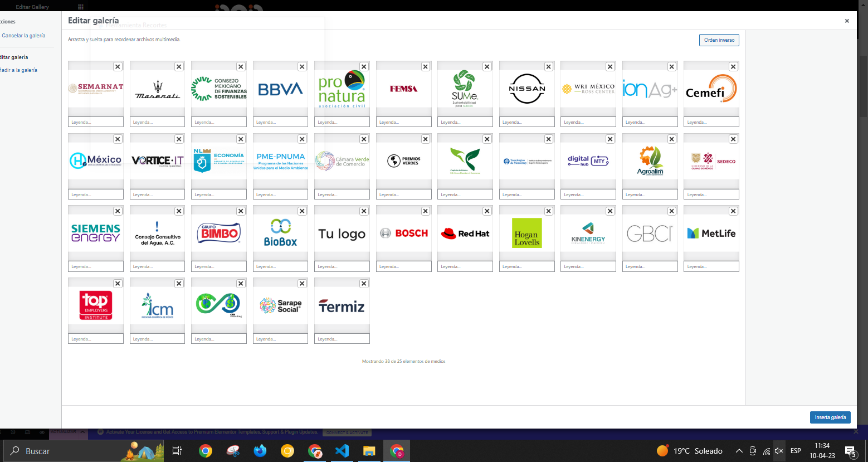
Task: Click the Inserta galería button
Action: 830,417
